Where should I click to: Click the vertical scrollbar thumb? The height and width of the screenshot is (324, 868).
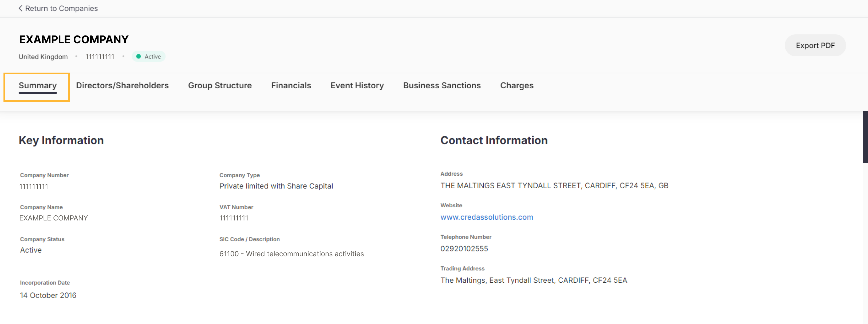(x=865, y=137)
